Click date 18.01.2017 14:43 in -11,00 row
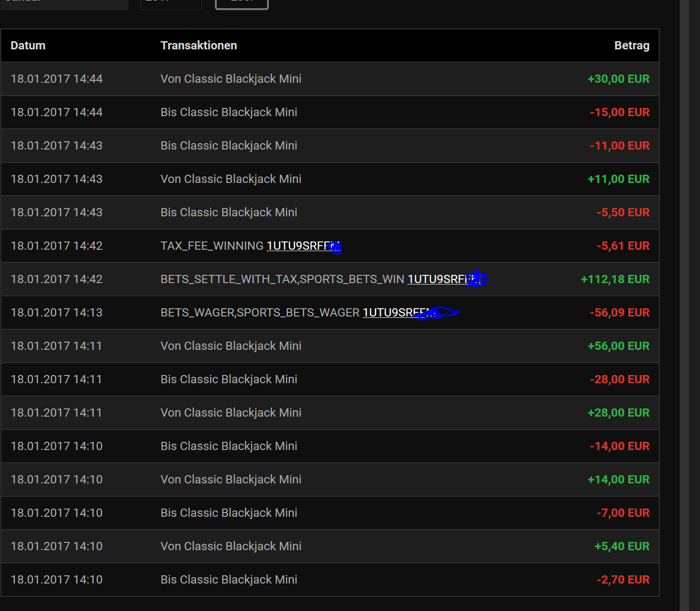This screenshot has width=700, height=611. click(57, 145)
